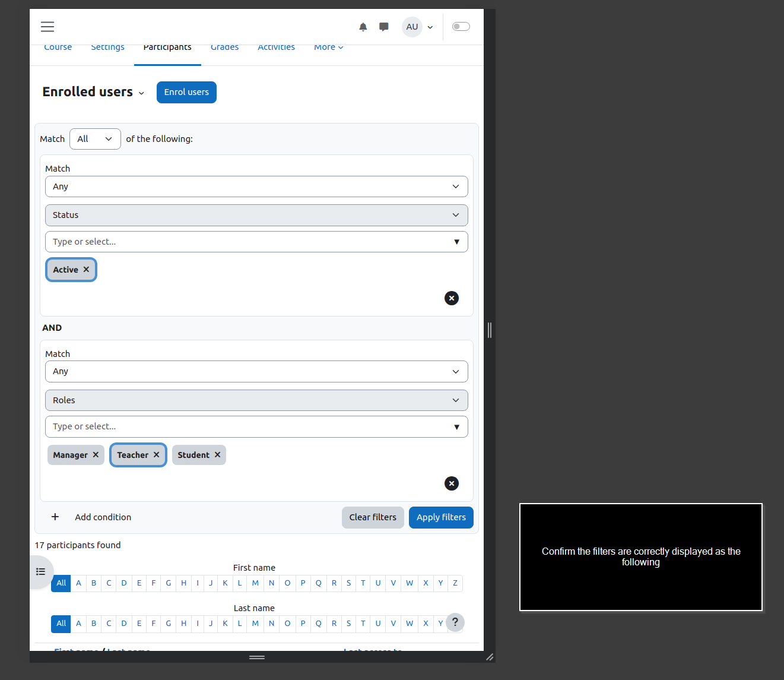The width and height of the screenshot is (784, 680).
Task: Filter Last name by letter B
Action: 94,624
